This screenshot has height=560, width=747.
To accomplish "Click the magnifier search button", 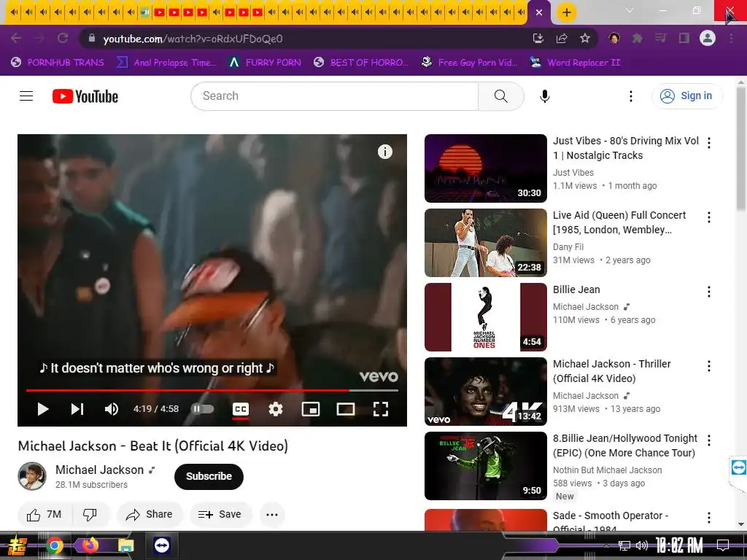I will click(500, 96).
